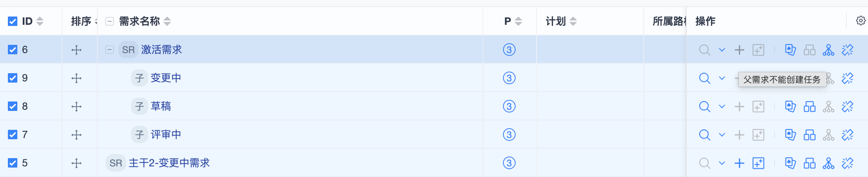Click the magnifier review icon for 草稿
The width and height of the screenshot is (868, 177).
pyautogui.click(x=704, y=107)
